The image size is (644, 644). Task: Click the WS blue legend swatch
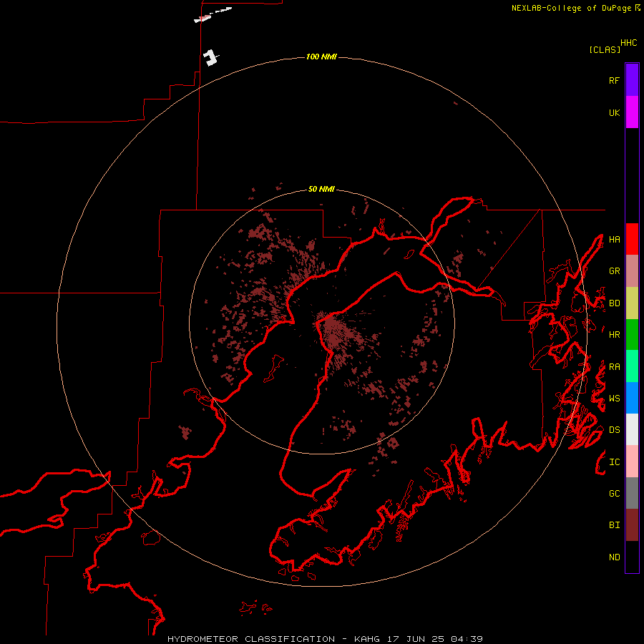(632, 398)
